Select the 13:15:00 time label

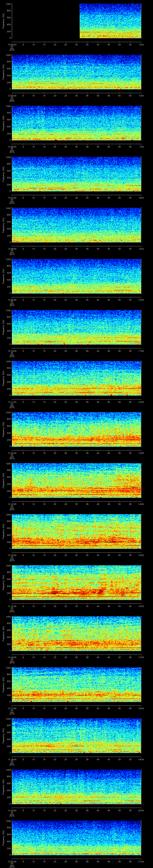coord(12,606)
